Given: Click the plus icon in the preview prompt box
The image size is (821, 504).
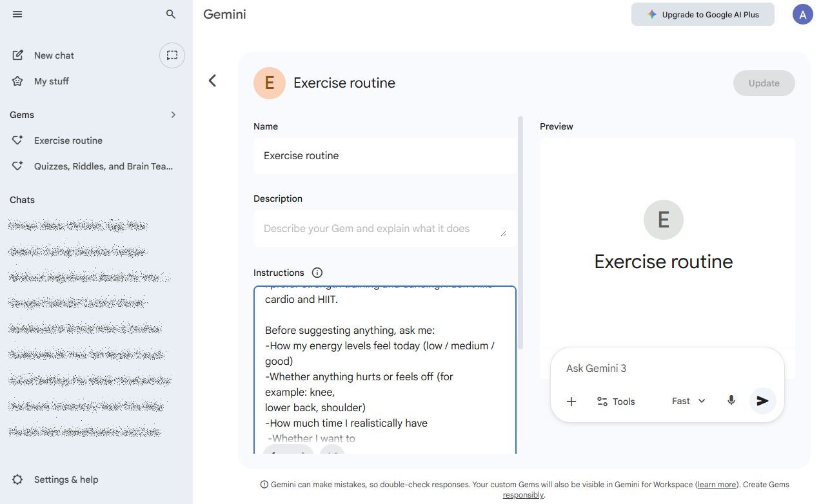Looking at the screenshot, I should tap(571, 402).
